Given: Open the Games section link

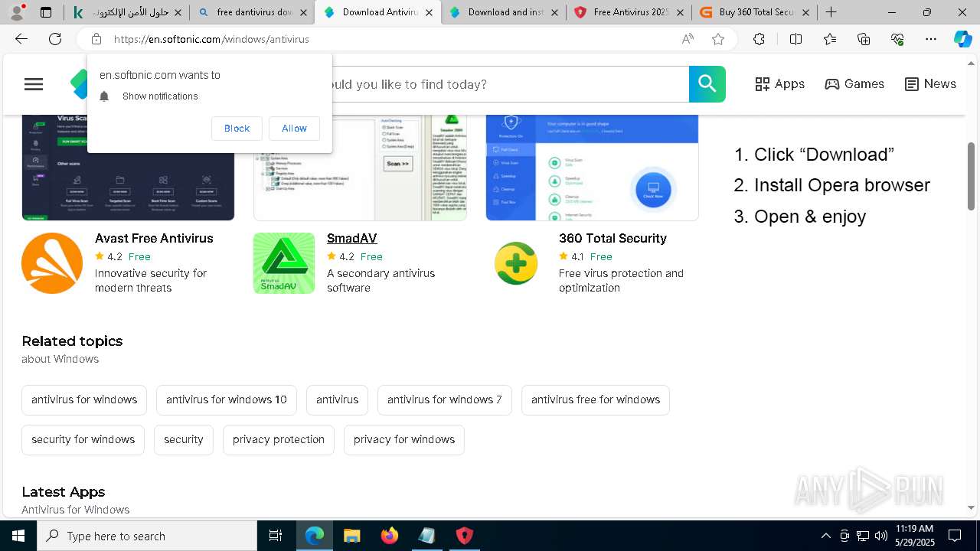Looking at the screenshot, I should coord(854,84).
